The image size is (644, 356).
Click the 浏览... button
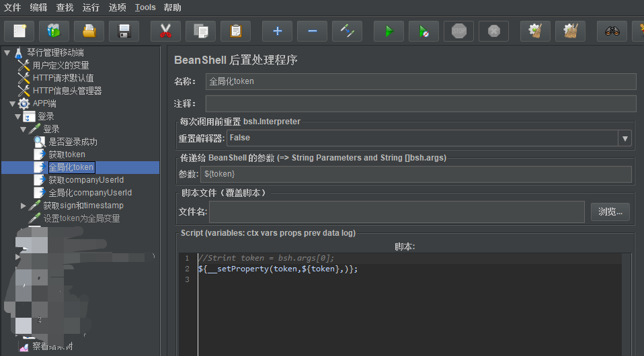pyautogui.click(x=610, y=212)
